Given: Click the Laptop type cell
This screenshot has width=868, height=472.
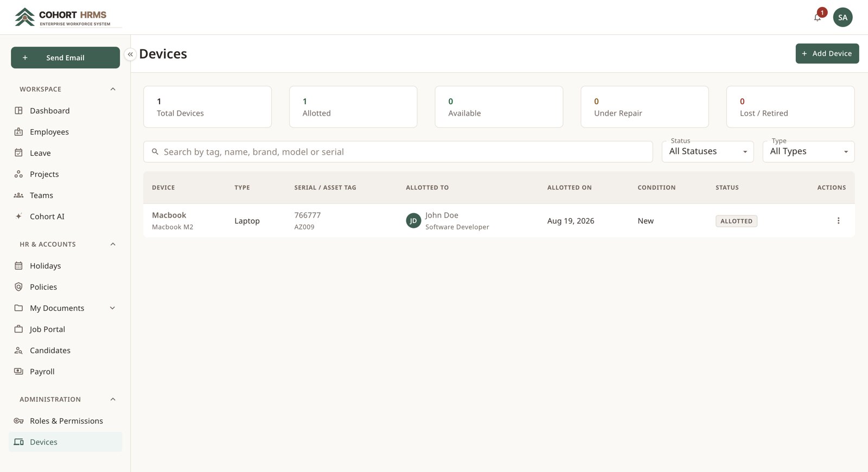Looking at the screenshot, I should 247,221.
